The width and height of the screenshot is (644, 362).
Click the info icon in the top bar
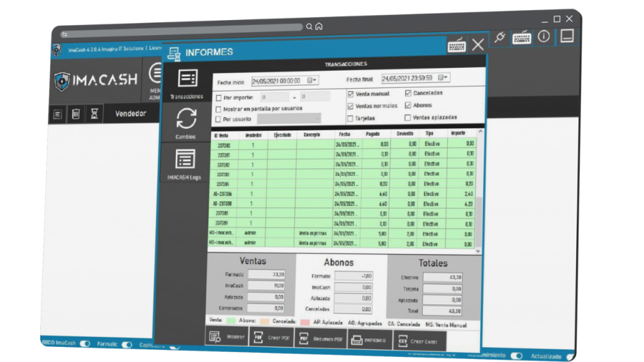pyautogui.click(x=543, y=36)
